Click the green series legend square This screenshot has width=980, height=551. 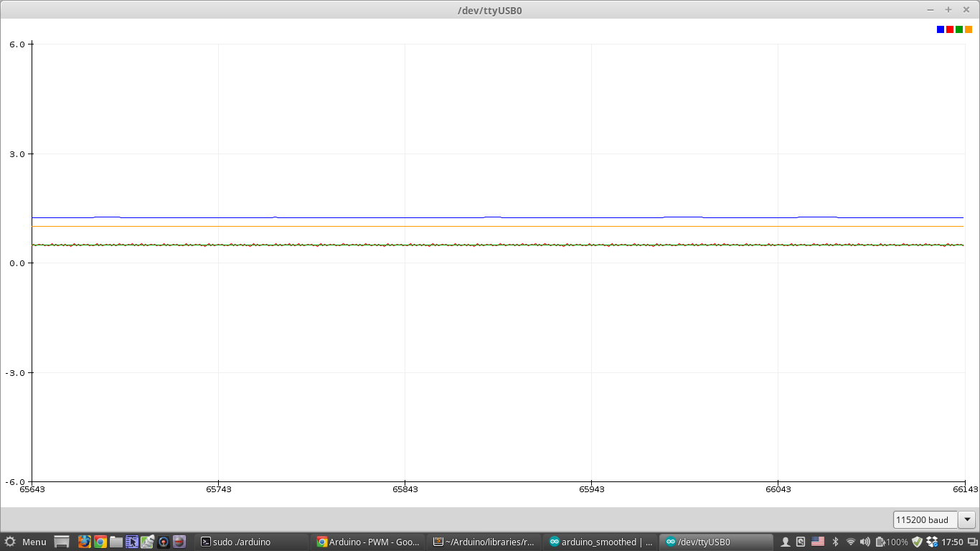click(x=959, y=29)
